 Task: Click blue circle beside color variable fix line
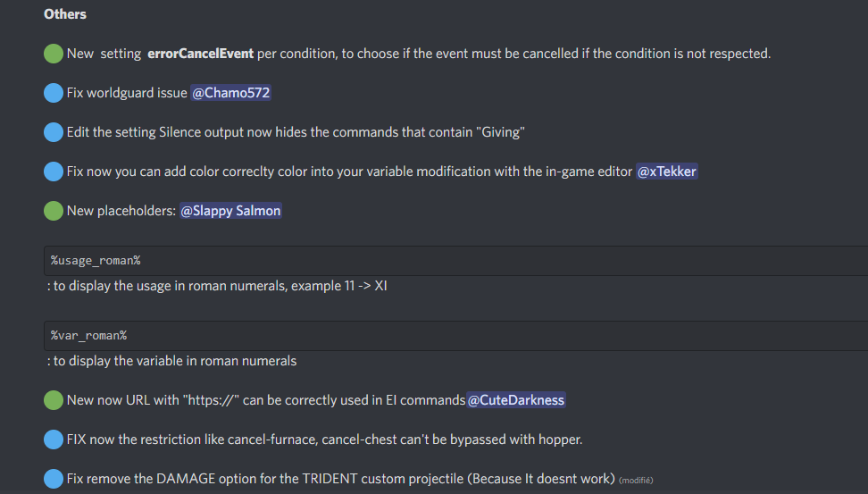pyautogui.click(x=54, y=172)
